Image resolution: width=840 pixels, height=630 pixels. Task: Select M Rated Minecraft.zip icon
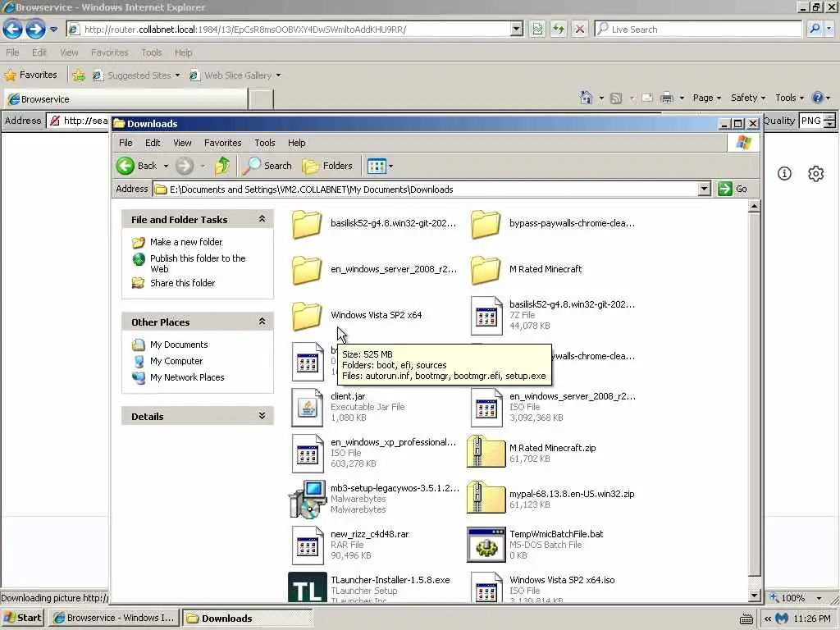[486, 452]
